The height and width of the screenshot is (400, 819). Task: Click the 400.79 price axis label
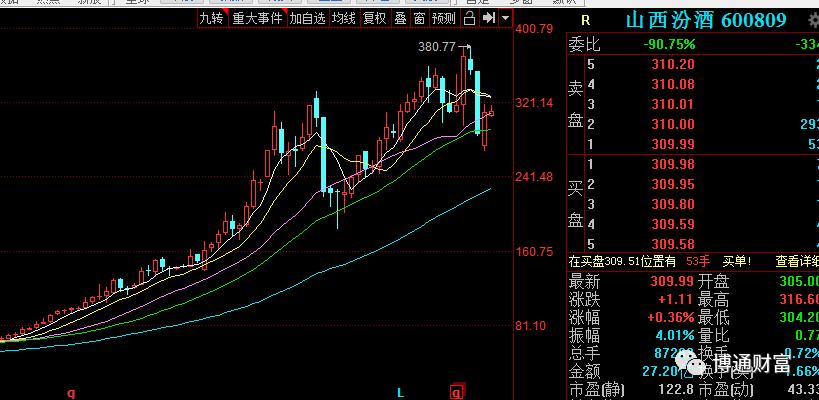534,29
